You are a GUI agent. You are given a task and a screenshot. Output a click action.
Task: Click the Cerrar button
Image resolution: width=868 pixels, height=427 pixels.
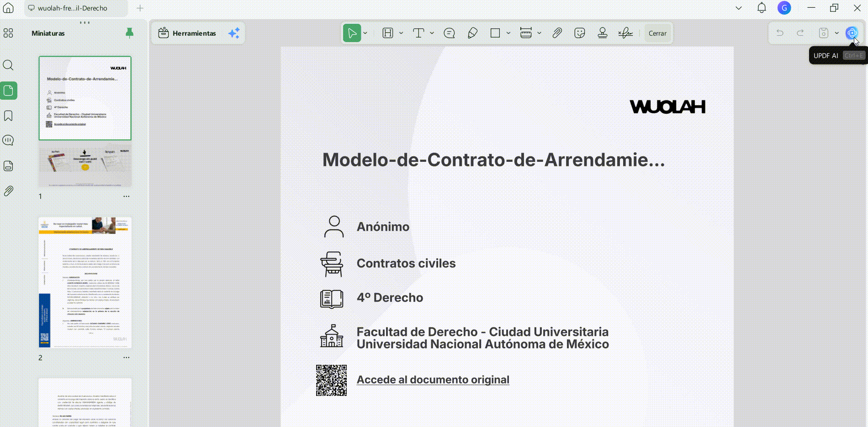657,33
